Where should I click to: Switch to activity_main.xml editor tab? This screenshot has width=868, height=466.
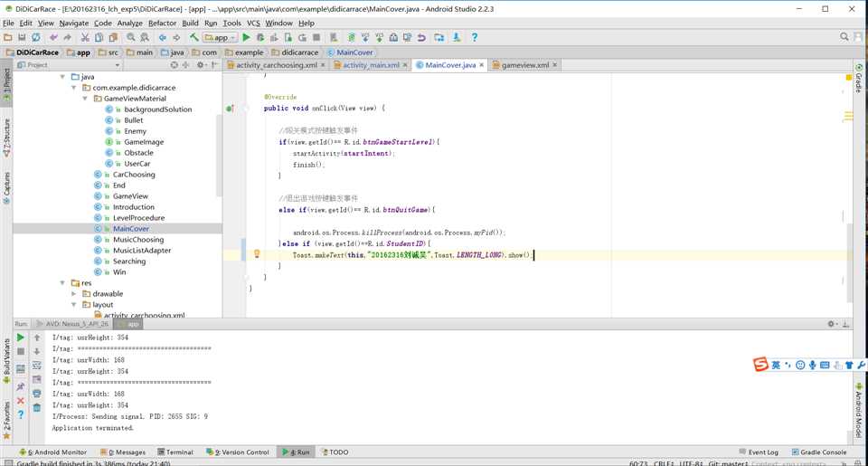[371, 65]
